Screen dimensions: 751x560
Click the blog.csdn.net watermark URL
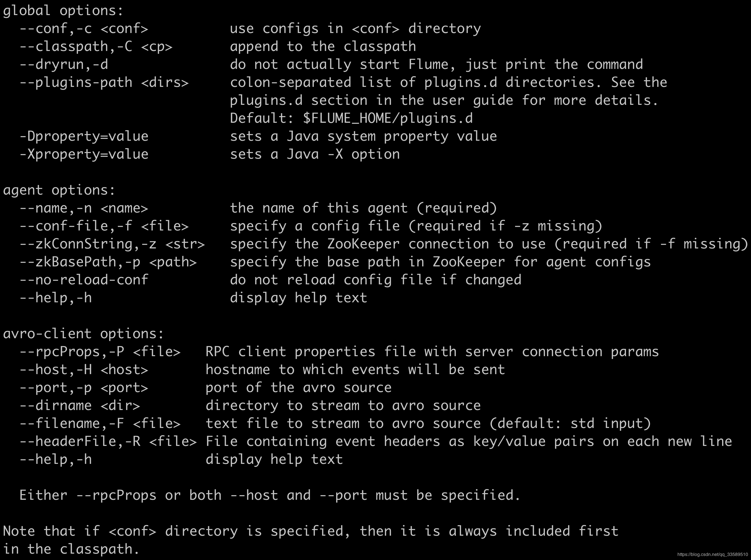pos(712,554)
